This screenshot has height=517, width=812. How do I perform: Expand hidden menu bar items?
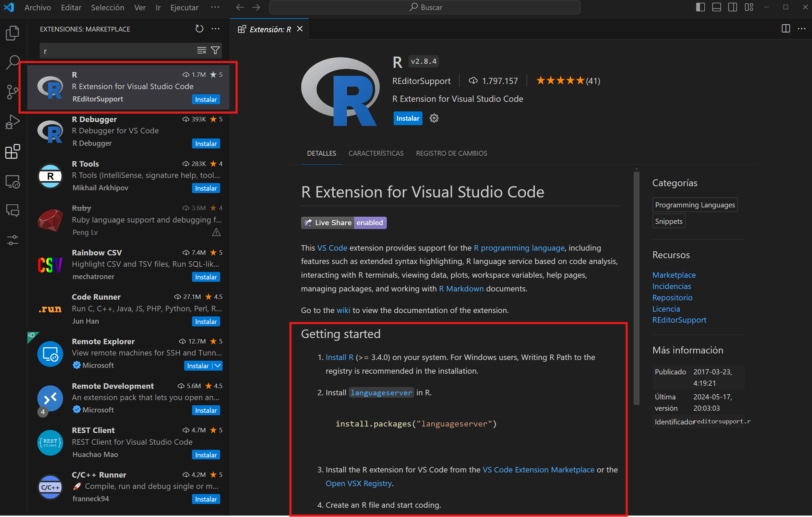pyautogui.click(x=215, y=7)
